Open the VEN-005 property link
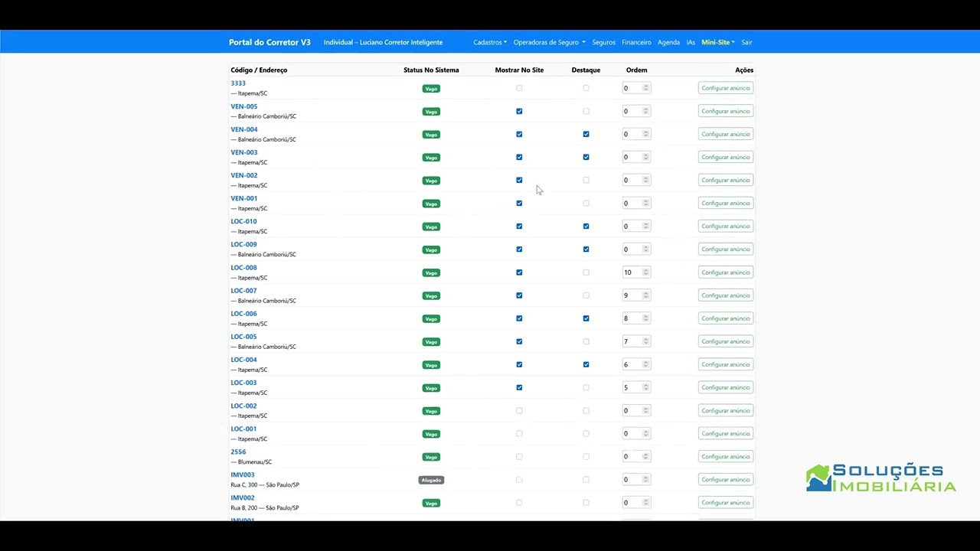The image size is (980, 551). 244,106
